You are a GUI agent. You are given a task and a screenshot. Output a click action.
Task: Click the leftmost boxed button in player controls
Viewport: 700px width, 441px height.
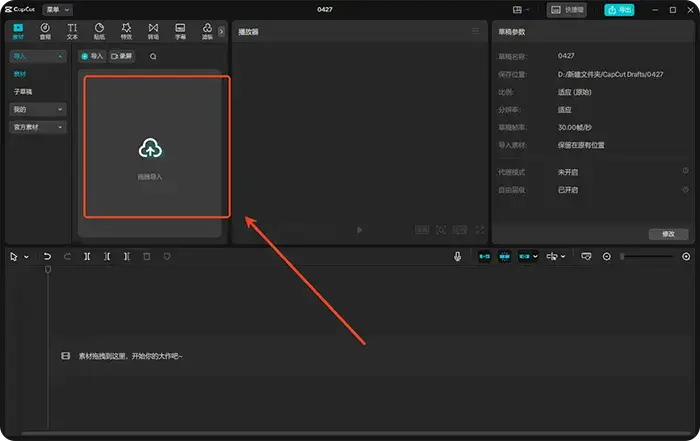[x=422, y=230]
